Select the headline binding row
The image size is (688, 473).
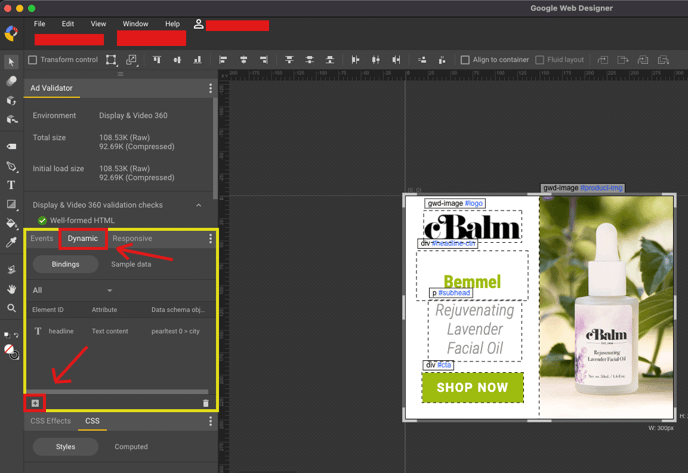tap(121, 331)
